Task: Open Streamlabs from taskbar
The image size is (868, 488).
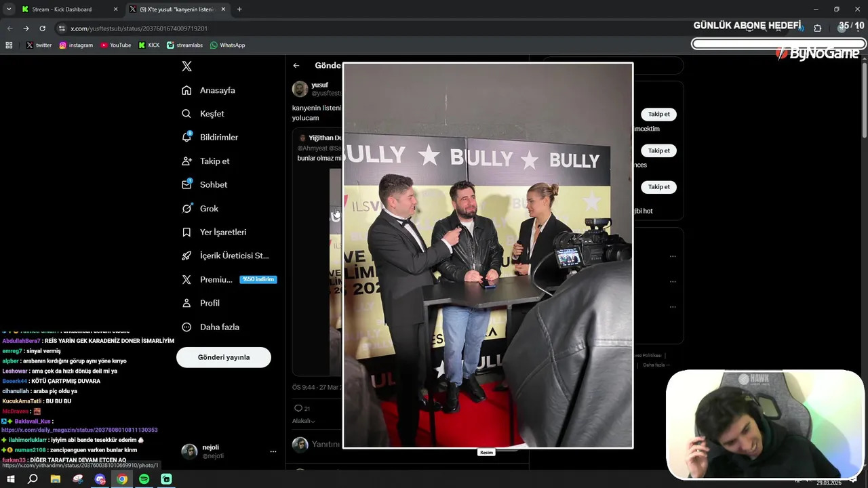Action: pos(166,479)
